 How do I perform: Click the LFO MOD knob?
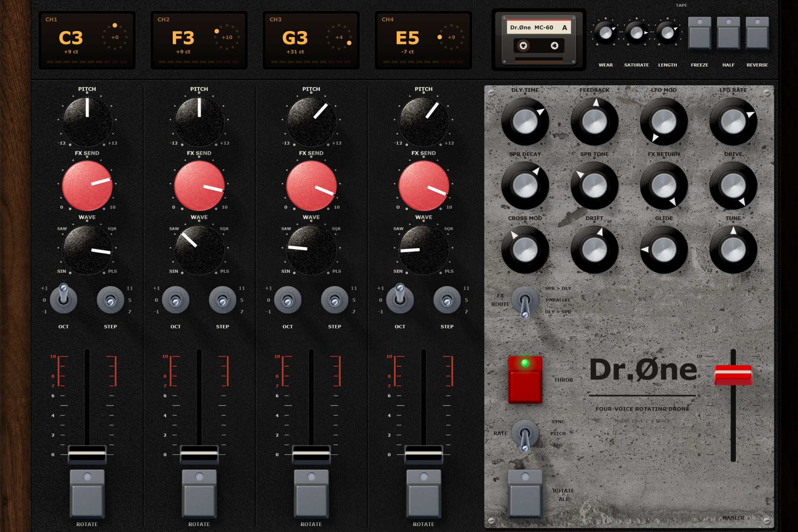(x=664, y=121)
